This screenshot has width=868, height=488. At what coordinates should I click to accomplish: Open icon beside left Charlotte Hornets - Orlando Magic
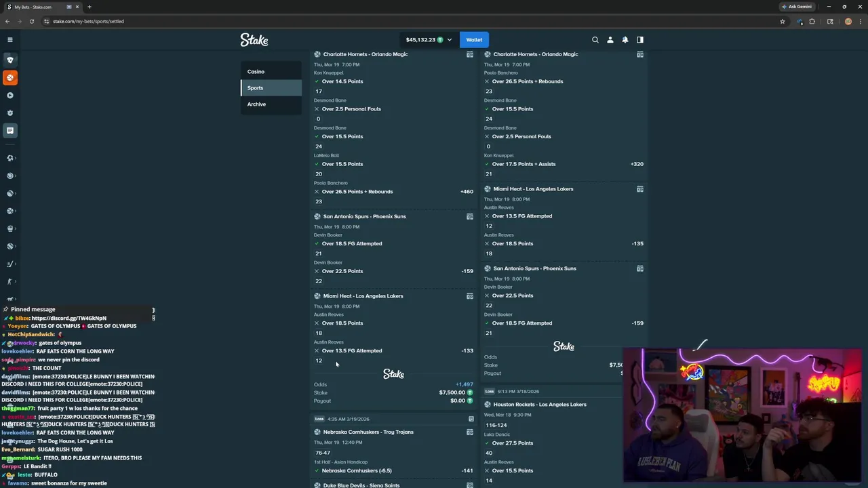coord(469,54)
